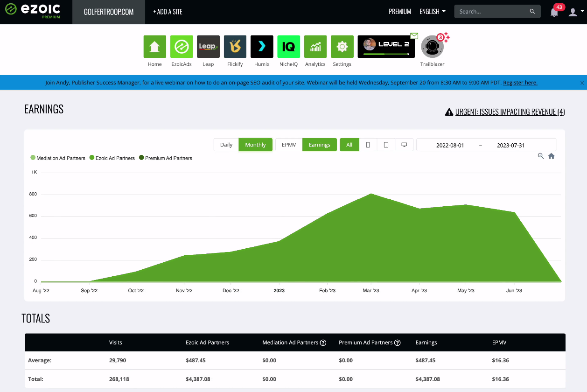The width and height of the screenshot is (587, 392).
Task: Open the EzoicAds icon
Action: pyautogui.click(x=182, y=47)
